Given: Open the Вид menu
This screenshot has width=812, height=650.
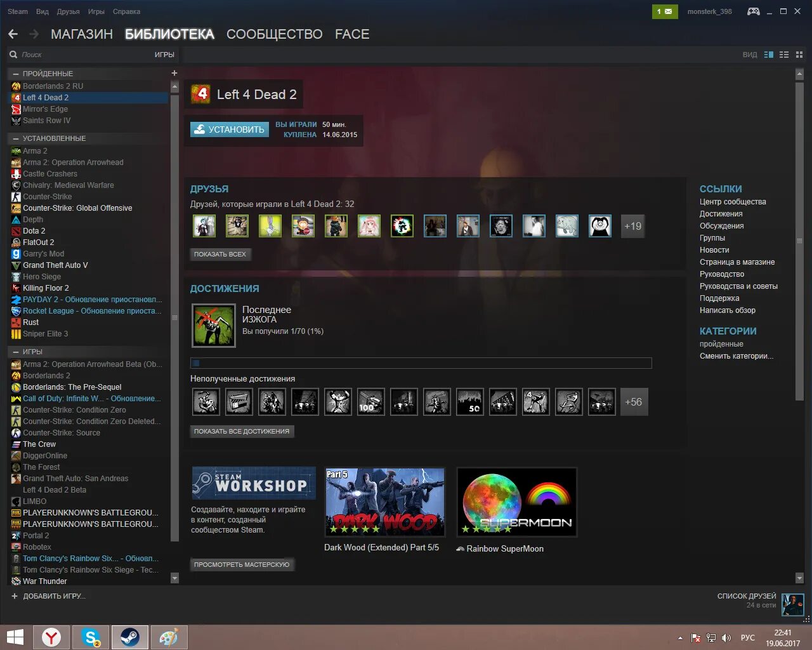Looking at the screenshot, I should tap(43, 11).
